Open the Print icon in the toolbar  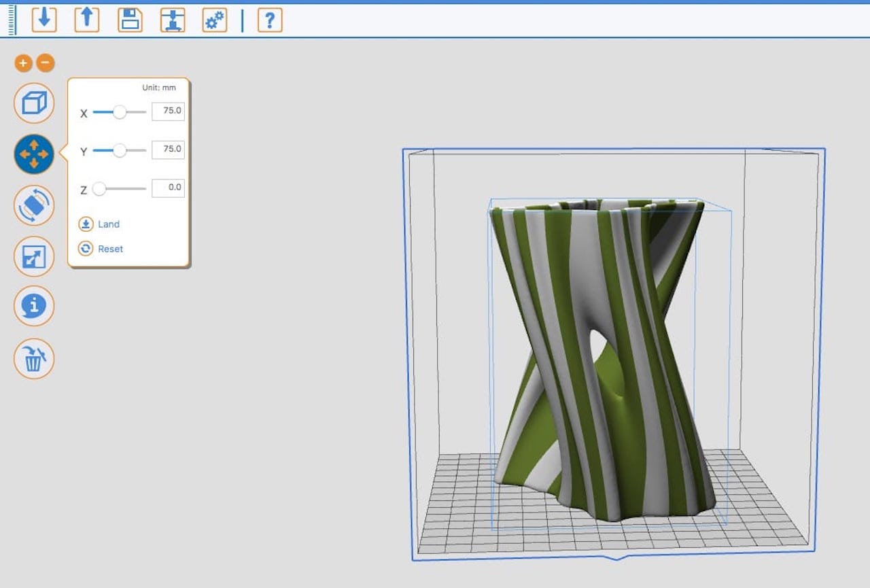point(173,20)
